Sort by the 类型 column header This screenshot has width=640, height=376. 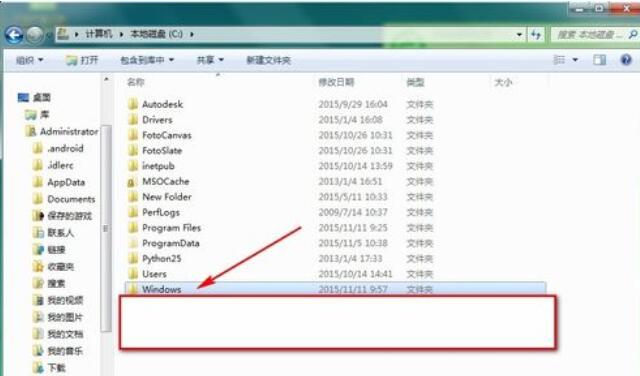point(415,82)
